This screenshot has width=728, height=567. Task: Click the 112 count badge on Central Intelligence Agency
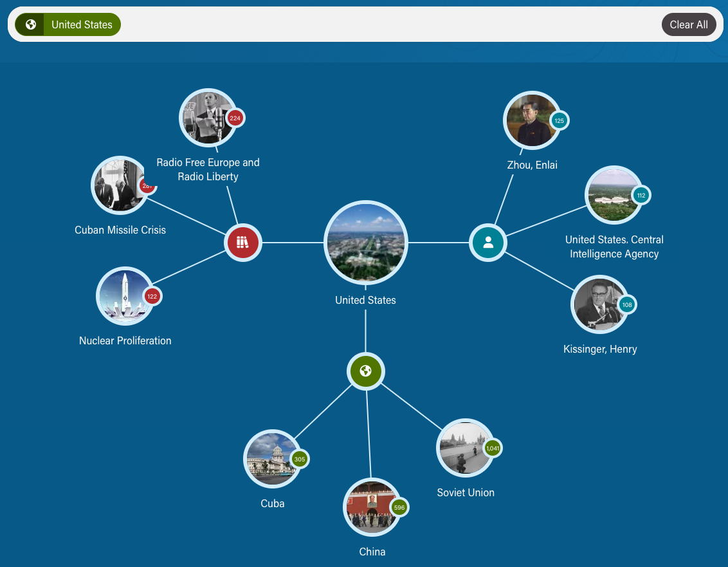coord(641,196)
